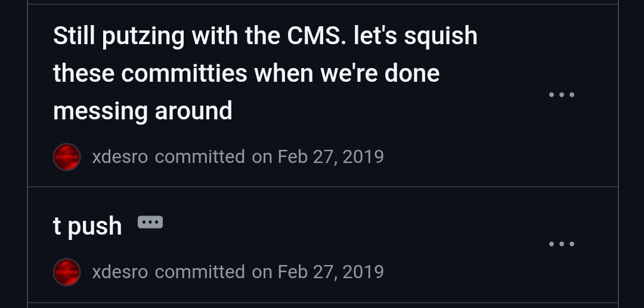This screenshot has width=644, height=308.
Task: Expand the "t push" commit description ellipsis
Action: pos(150,223)
